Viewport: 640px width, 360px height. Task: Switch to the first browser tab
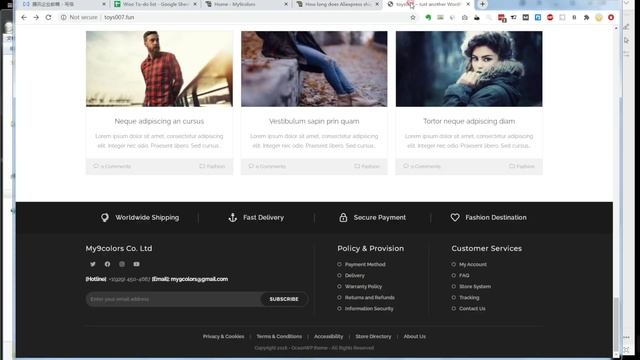click(63, 4)
